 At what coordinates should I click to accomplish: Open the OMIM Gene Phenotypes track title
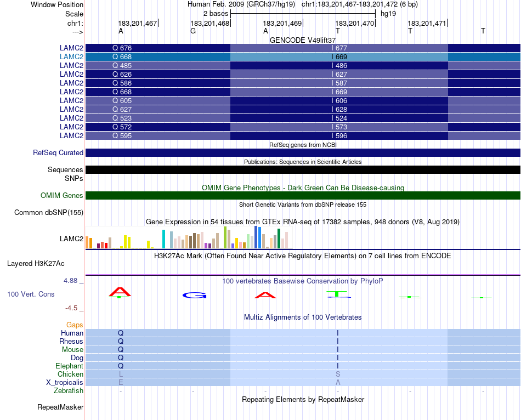(303, 188)
